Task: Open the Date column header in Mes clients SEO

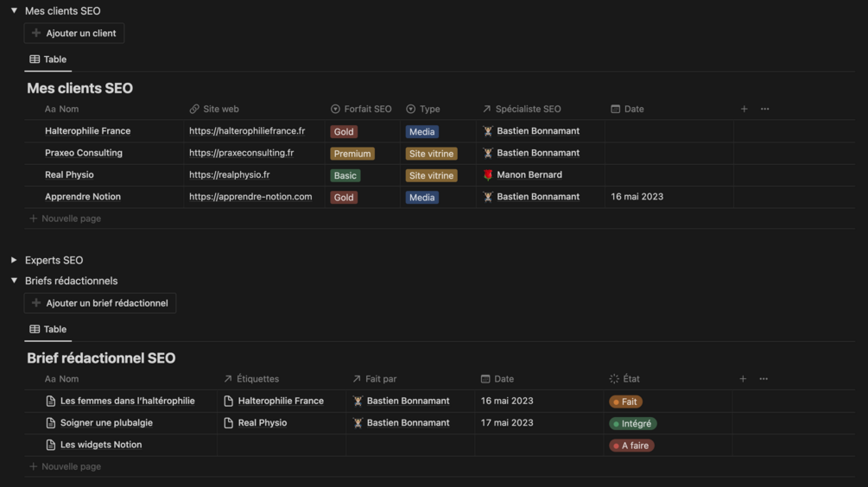Action: coord(627,109)
